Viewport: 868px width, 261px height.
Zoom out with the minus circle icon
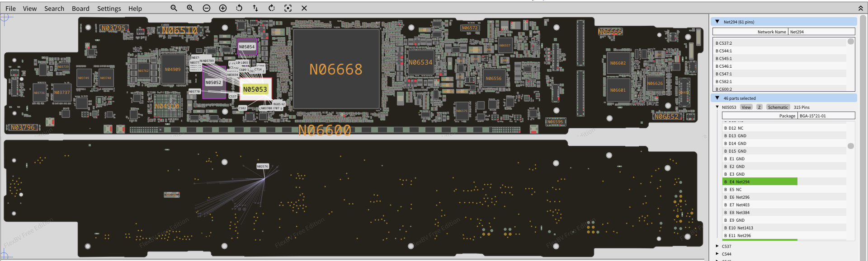tap(207, 8)
